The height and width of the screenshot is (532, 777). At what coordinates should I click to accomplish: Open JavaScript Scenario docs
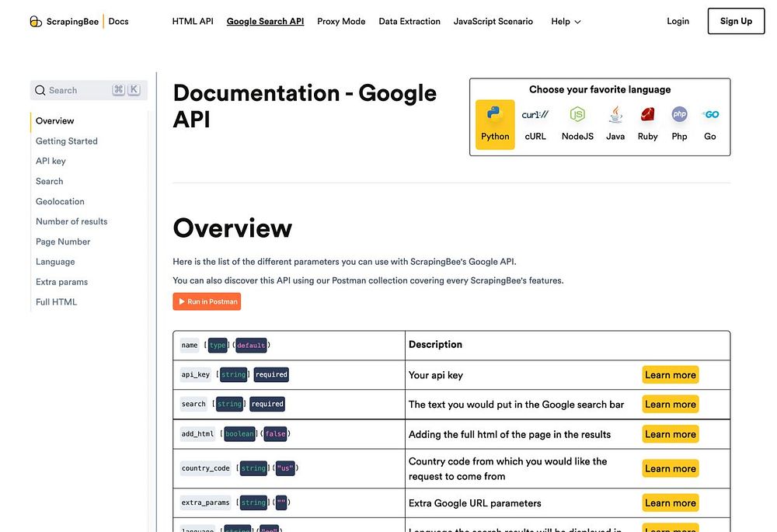(493, 21)
